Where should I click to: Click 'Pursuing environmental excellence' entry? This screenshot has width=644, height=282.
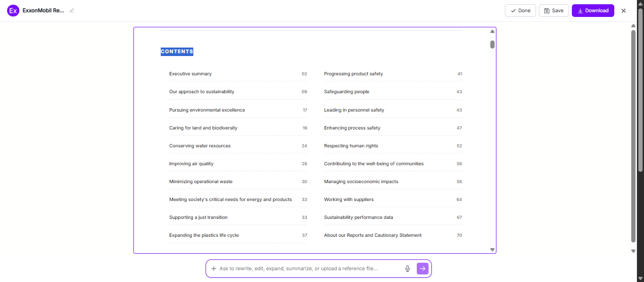(207, 110)
